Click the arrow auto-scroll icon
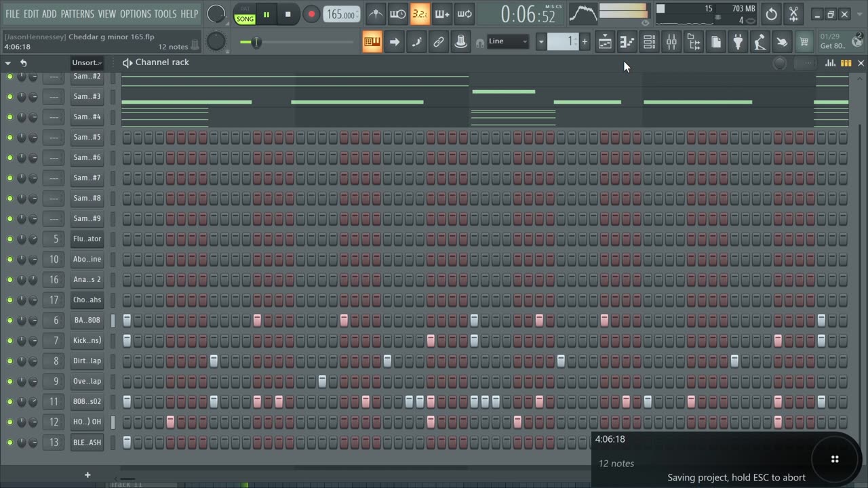Image resolution: width=868 pixels, height=488 pixels. 395,42
